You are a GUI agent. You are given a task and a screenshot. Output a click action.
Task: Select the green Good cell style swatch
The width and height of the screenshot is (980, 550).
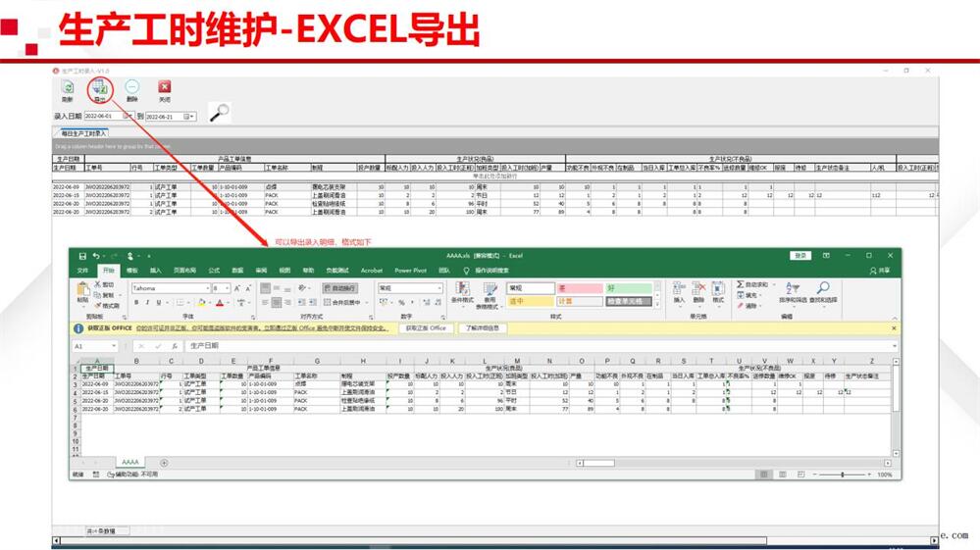(629, 288)
